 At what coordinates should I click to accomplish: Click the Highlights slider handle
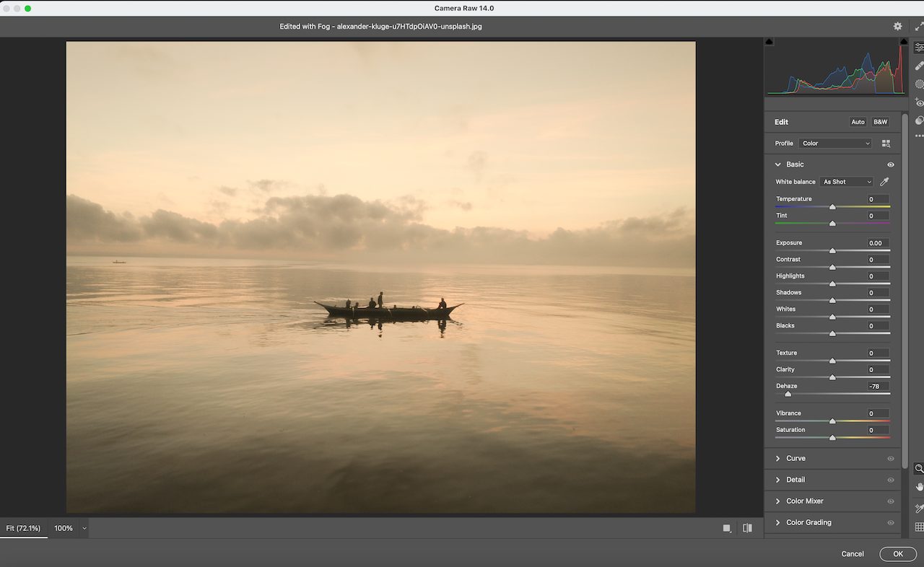pos(832,284)
